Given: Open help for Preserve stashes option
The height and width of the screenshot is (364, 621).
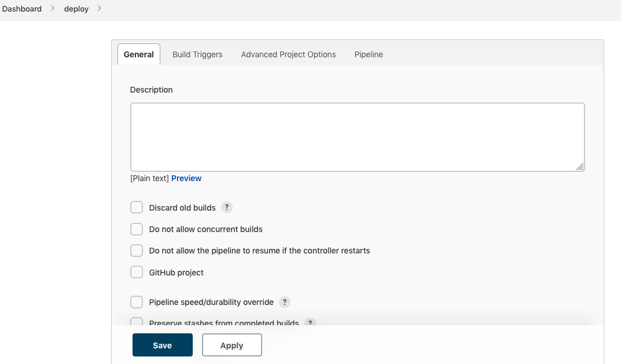Looking at the screenshot, I should [310, 323].
